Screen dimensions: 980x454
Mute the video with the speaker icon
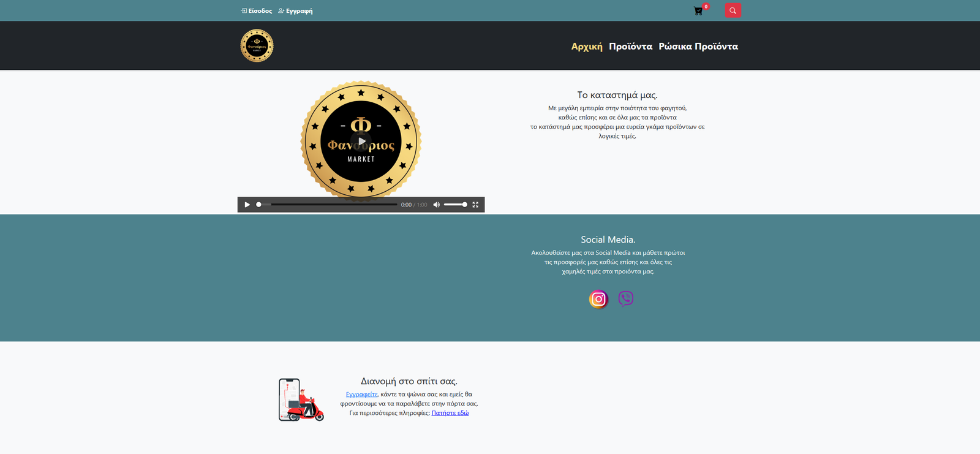(436, 205)
